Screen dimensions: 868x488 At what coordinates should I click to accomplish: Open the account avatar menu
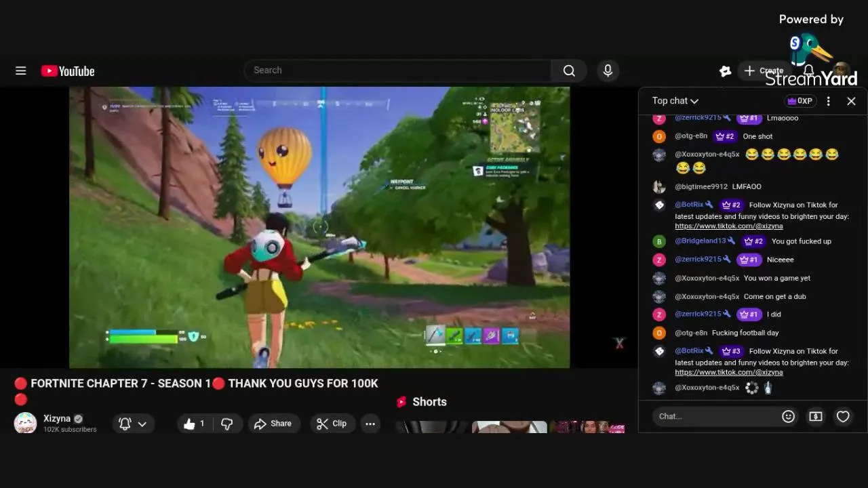coord(842,70)
